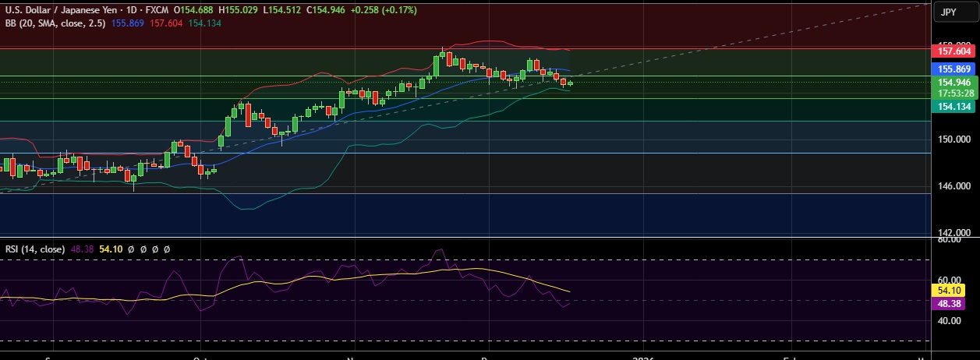Screen dimensions: 980x360
Task: Click the C154.946 close value in header
Action: [x=327, y=10]
